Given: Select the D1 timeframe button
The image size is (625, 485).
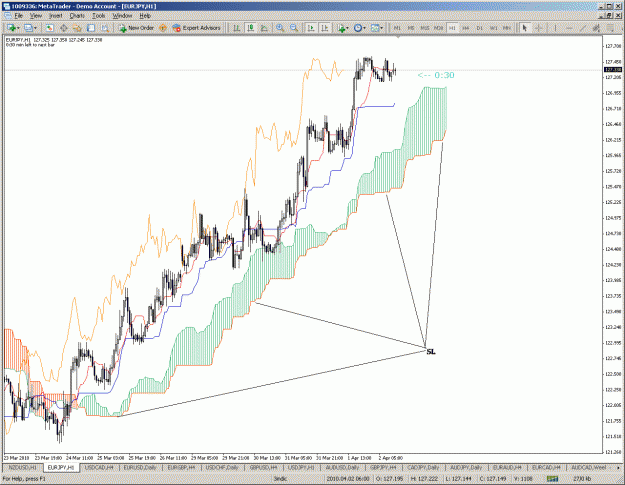Looking at the screenshot, I should pyautogui.click(x=480, y=28).
